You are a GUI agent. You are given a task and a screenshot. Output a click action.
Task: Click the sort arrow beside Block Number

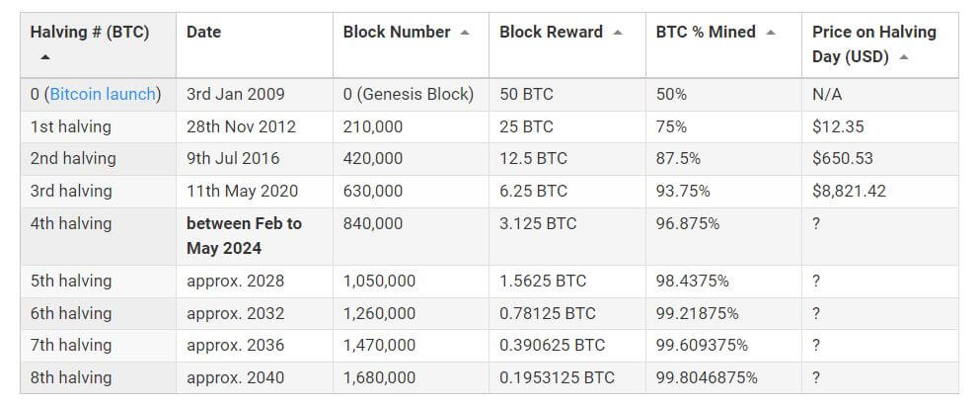click(465, 33)
